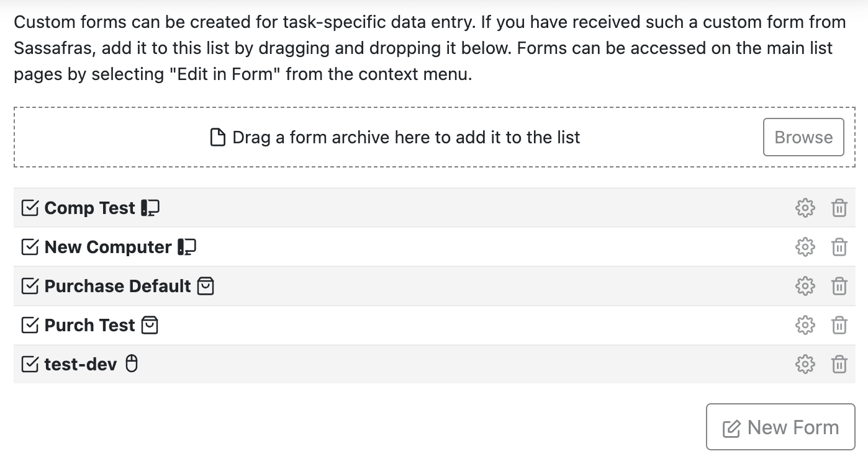Open settings for the Purchase Default form
This screenshot has height=464, width=868.
click(805, 286)
